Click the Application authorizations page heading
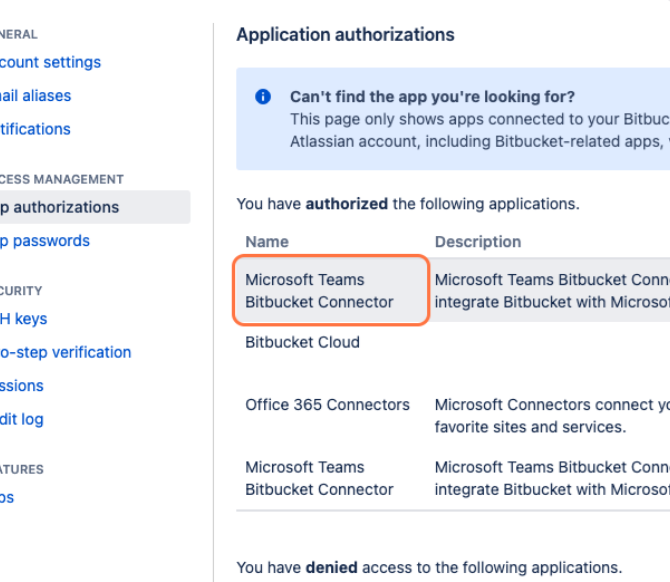 click(345, 35)
